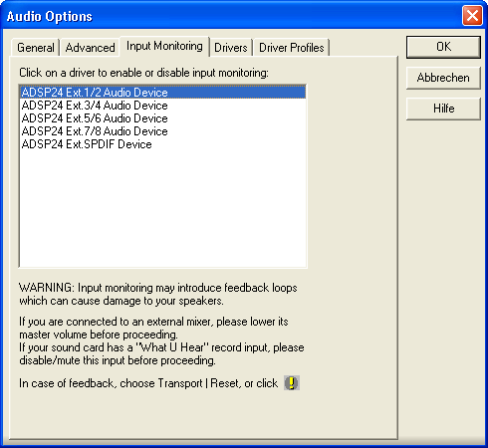This screenshot has height=448, width=488.
Task: Go to the Drivers tab
Action: click(231, 48)
